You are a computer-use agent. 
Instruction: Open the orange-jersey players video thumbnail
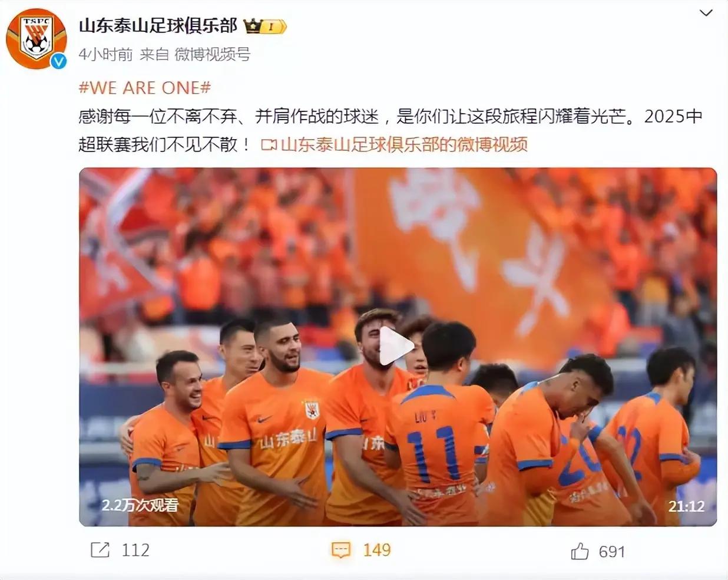coord(398,347)
